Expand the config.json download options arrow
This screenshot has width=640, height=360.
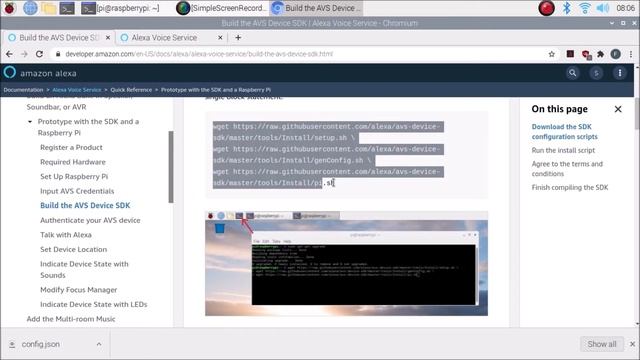pyautogui.click(x=99, y=344)
